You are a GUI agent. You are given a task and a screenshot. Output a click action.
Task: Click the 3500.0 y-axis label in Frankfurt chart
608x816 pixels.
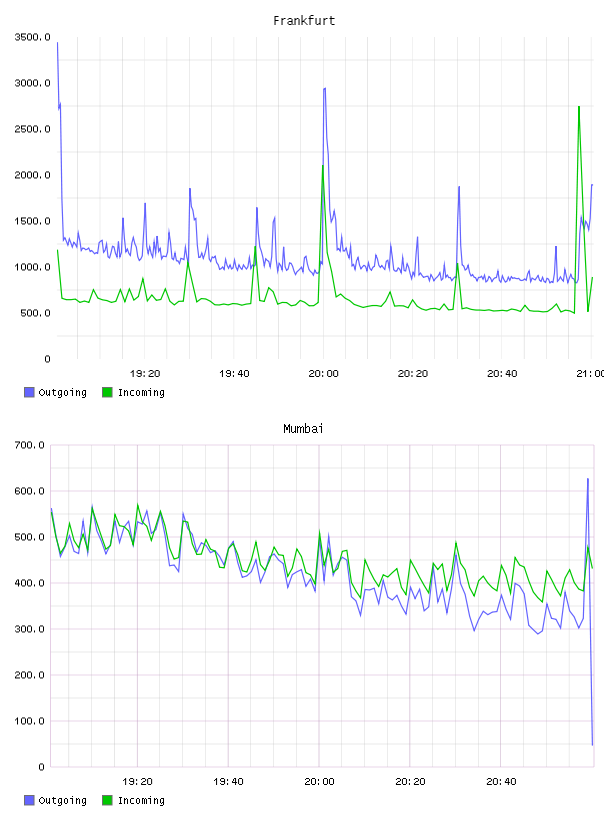tap(33, 37)
